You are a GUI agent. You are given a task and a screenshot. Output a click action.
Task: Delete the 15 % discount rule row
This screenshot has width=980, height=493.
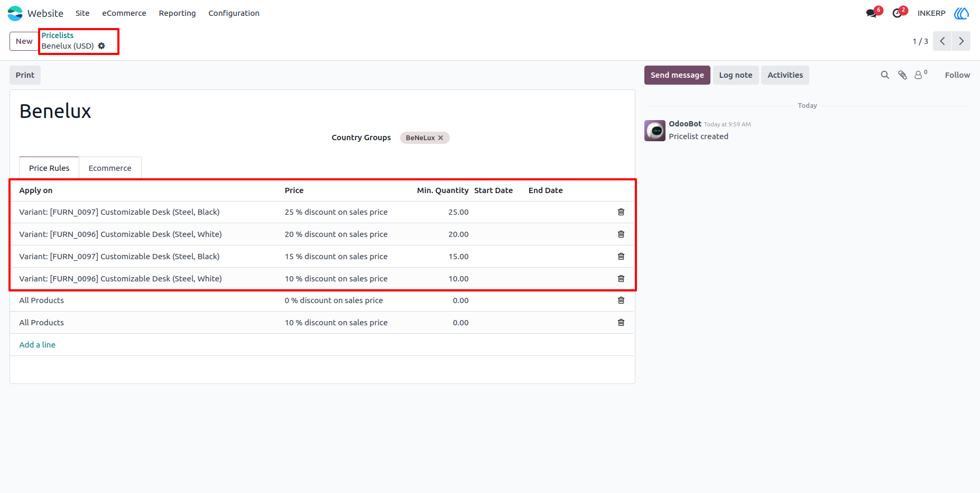coord(621,257)
